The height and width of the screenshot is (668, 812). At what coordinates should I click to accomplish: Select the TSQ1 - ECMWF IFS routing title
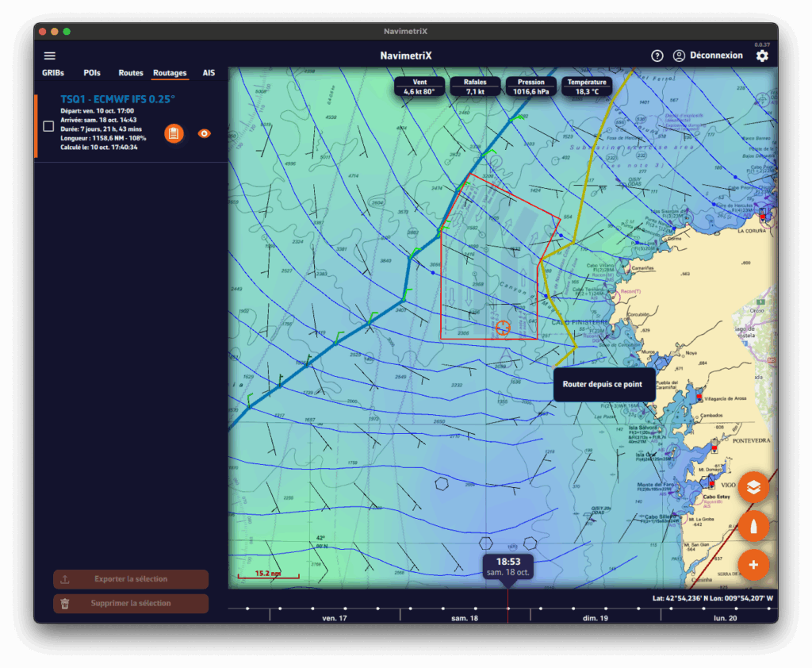(117, 99)
